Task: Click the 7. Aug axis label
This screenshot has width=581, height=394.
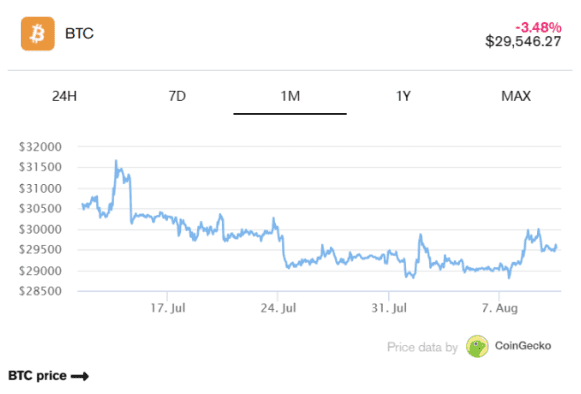Action: 499,308
